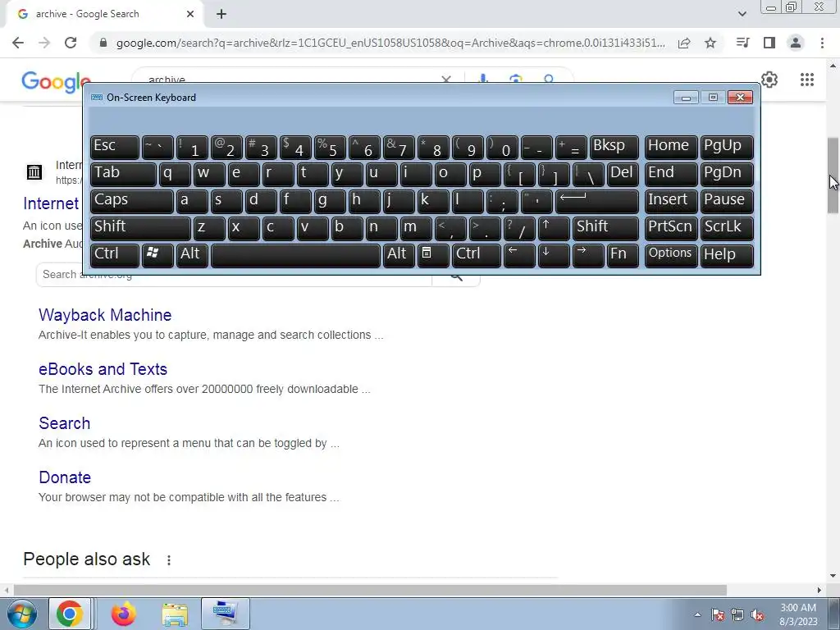Click the Google logo
This screenshot has width=840, height=630.
(x=56, y=81)
